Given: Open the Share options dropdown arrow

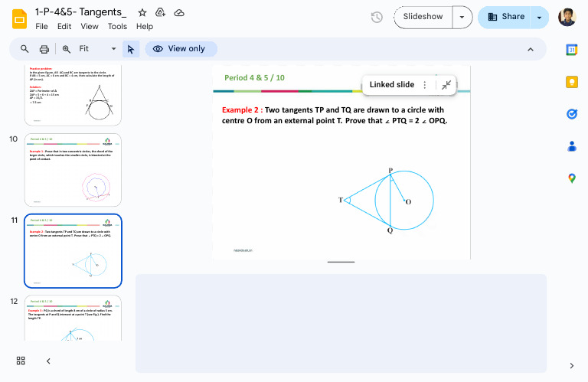Looking at the screenshot, I should [539, 18].
